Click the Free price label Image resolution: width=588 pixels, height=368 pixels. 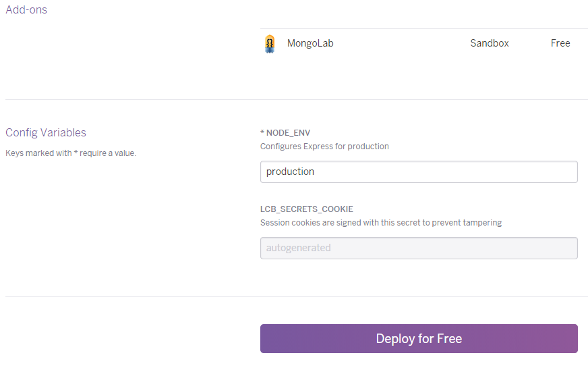(x=560, y=43)
